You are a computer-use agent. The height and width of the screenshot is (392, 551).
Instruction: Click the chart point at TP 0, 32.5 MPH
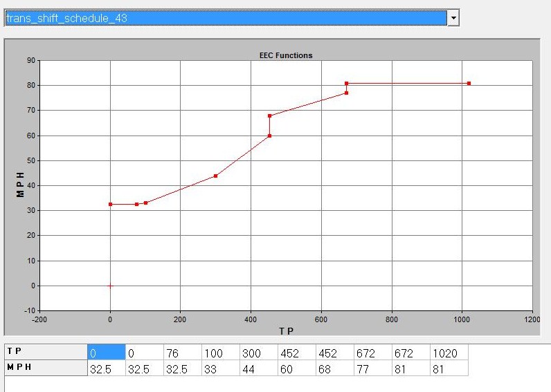(x=110, y=204)
